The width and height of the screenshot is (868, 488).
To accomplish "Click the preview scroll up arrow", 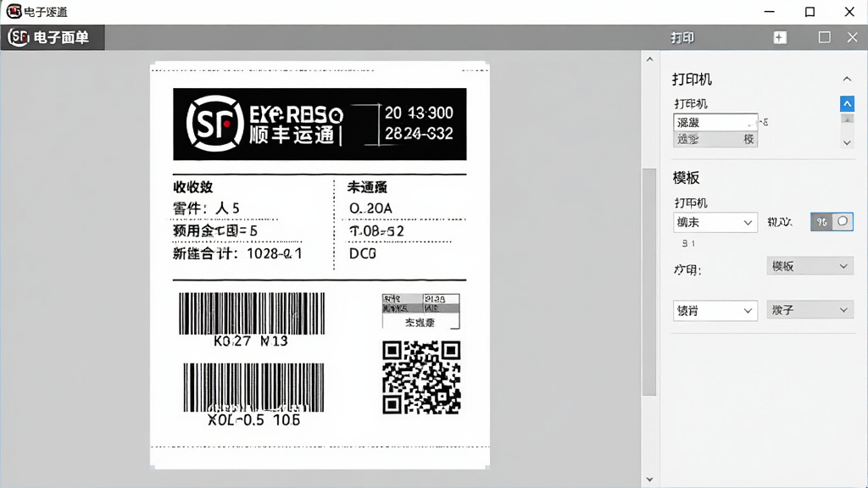I will point(650,59).
